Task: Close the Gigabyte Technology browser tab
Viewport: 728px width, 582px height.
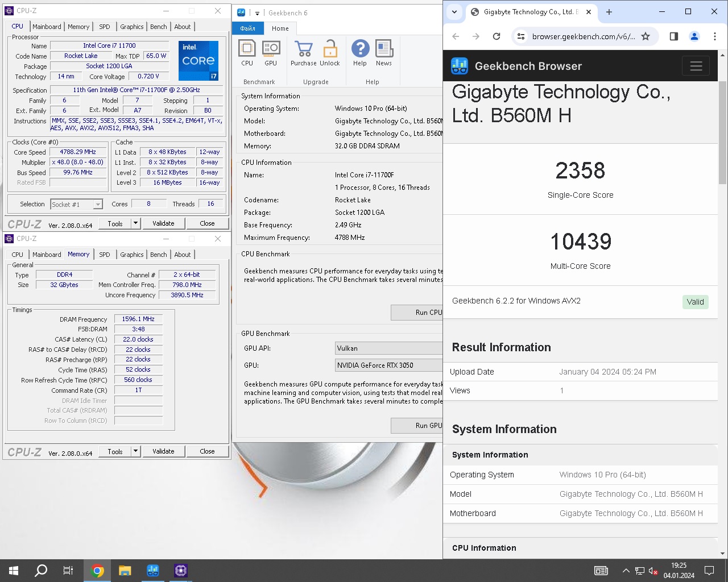Action: pyautogui.click(x=589, y=11)
